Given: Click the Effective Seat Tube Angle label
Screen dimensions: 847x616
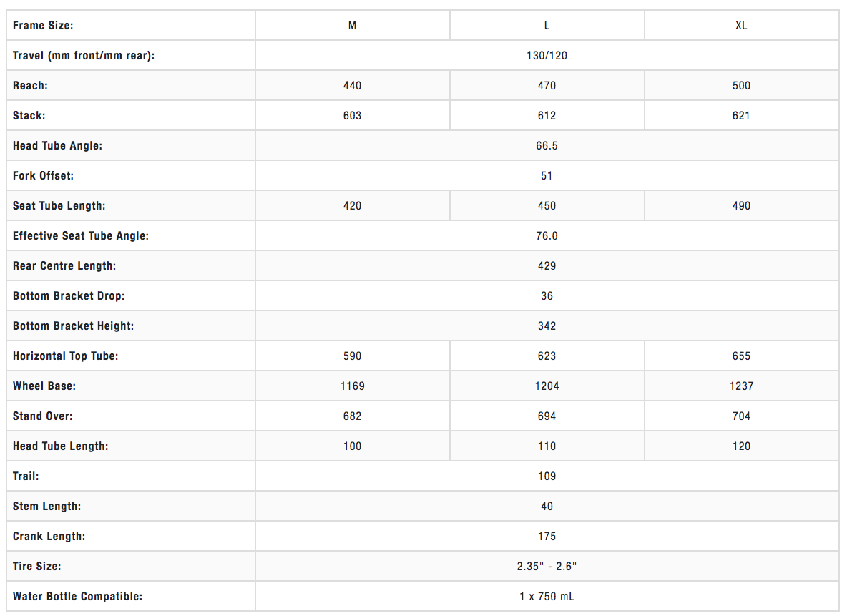Looking at the screenshot, I should tap(81, 236).
